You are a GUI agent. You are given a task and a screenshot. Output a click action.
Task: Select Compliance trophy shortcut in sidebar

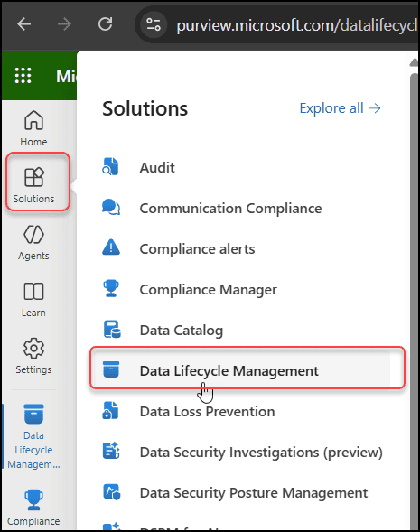point(33,508)
